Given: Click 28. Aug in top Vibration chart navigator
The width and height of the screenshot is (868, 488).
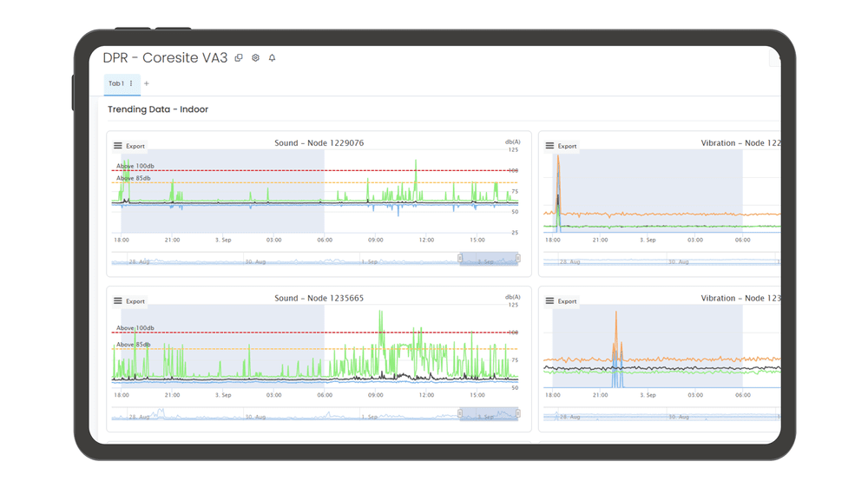Looking at the screenshot, I should click(x=569, y=261).
